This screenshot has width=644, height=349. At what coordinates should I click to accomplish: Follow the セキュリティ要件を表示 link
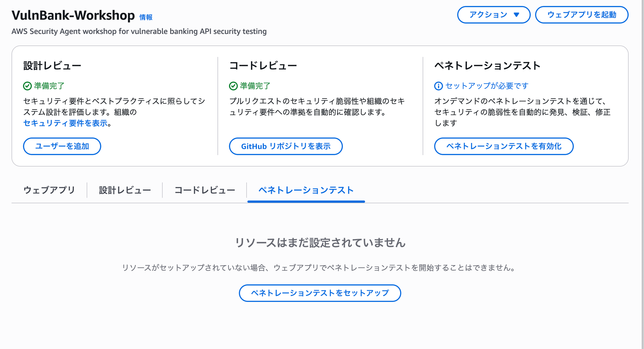65,123
